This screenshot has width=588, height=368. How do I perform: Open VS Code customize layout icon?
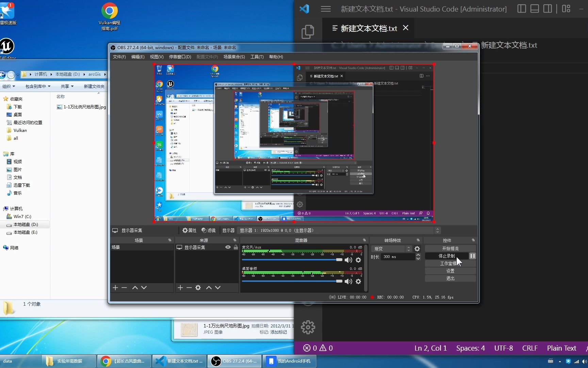click(x=566, y=9)
